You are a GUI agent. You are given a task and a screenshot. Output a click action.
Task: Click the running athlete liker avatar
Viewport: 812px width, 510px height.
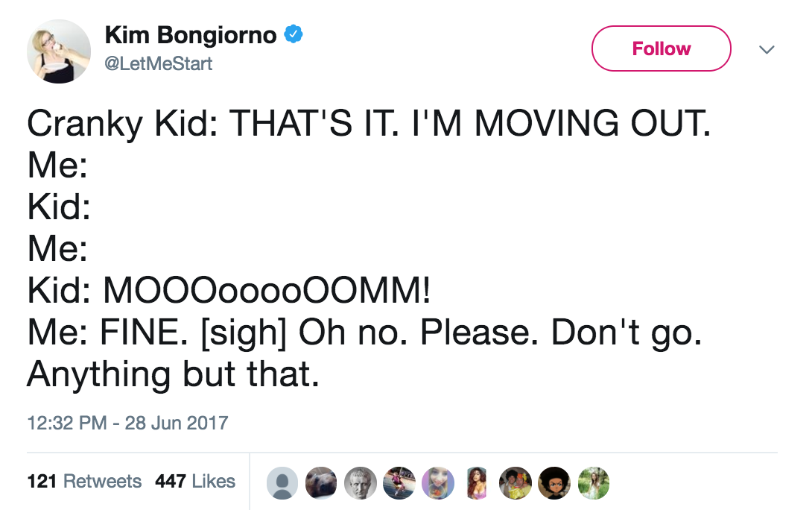click(x=399, y=482)
